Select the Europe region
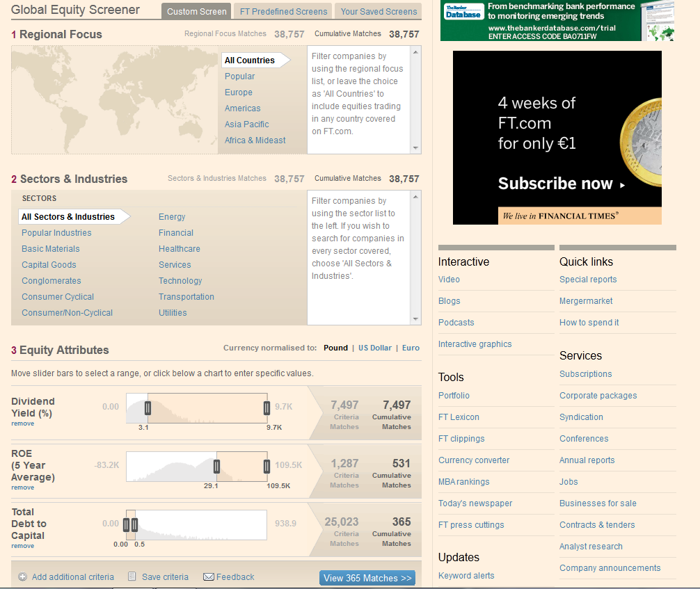Screen dimensions: 700x589 (x=239, y=92)
